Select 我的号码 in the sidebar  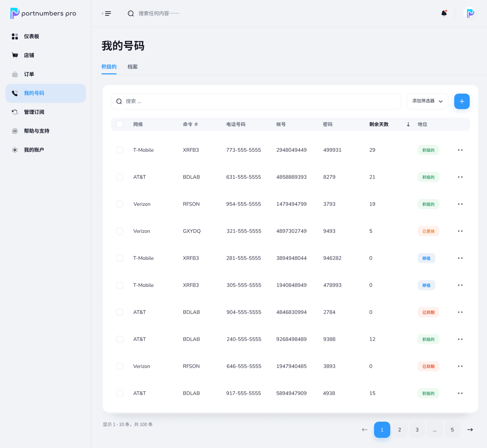click(46, 93)
